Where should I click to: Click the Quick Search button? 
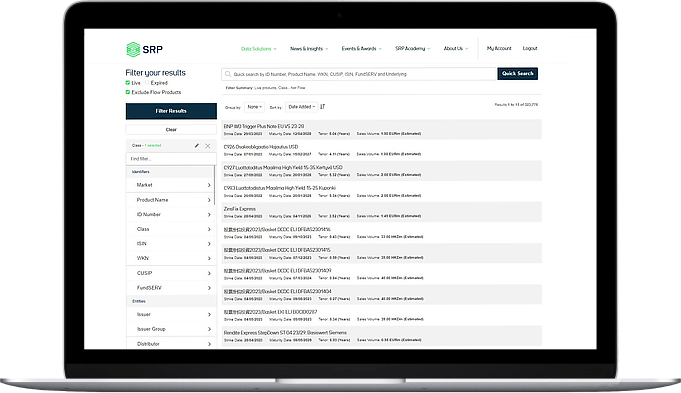pyautogui.click(x=518, y=74)
